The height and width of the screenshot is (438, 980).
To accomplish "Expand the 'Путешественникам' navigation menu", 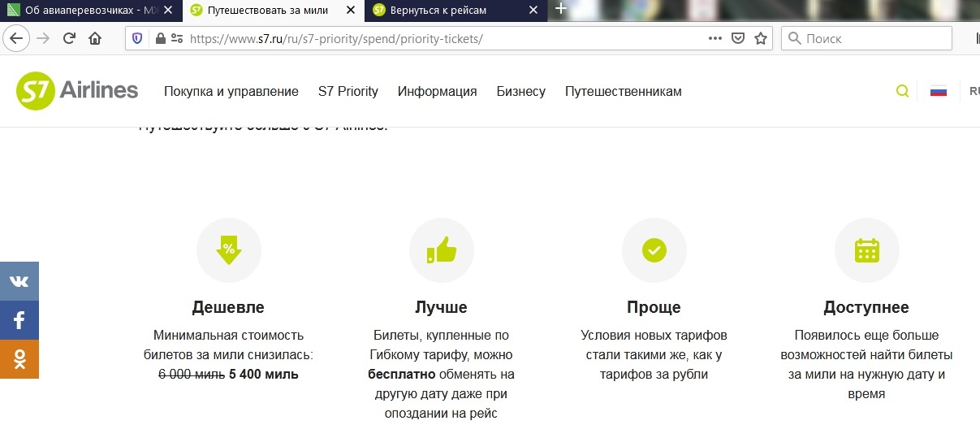I will 623,91.
